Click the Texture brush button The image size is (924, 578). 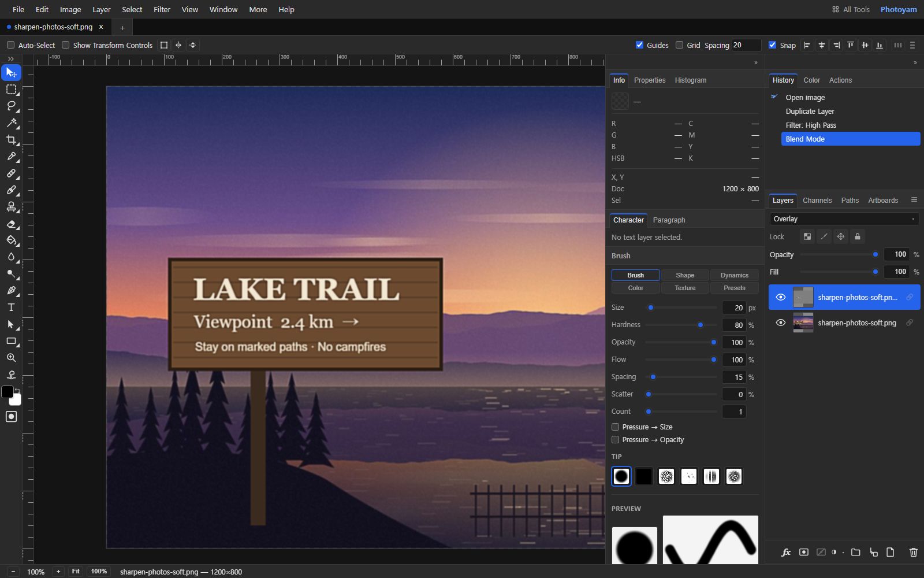coord(685,288)
